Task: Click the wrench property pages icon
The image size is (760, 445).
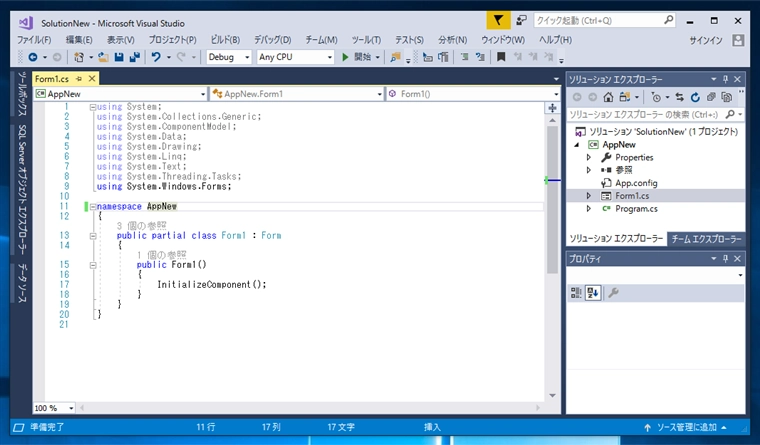Action: 613,293
